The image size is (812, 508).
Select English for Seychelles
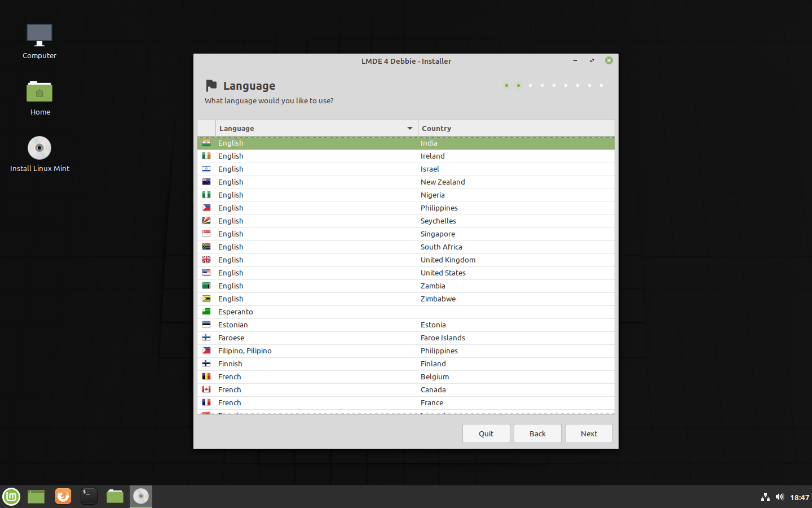406,221
